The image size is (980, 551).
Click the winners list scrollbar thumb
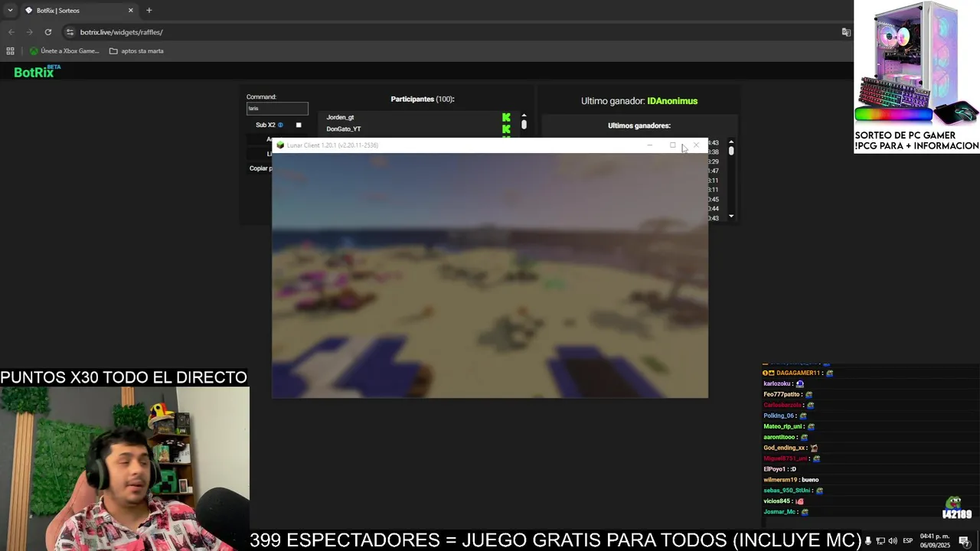pos(731,151)
